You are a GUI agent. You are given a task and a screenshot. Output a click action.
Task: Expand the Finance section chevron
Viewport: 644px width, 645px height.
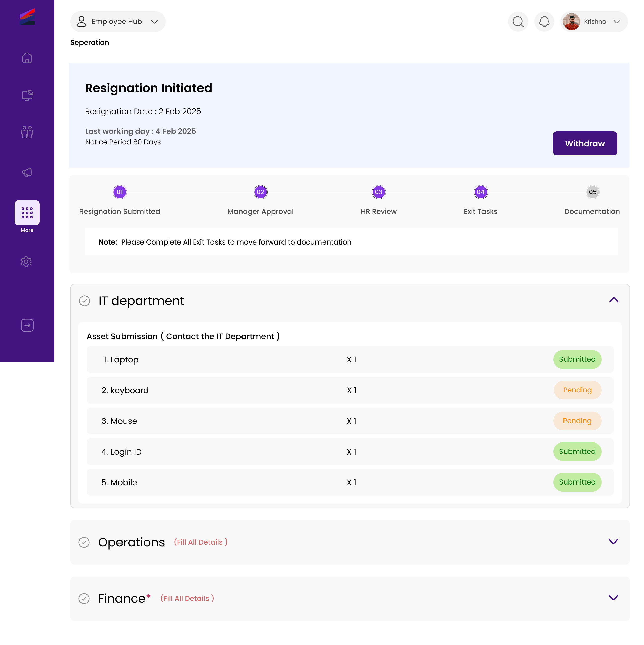[x=613, y=598]
